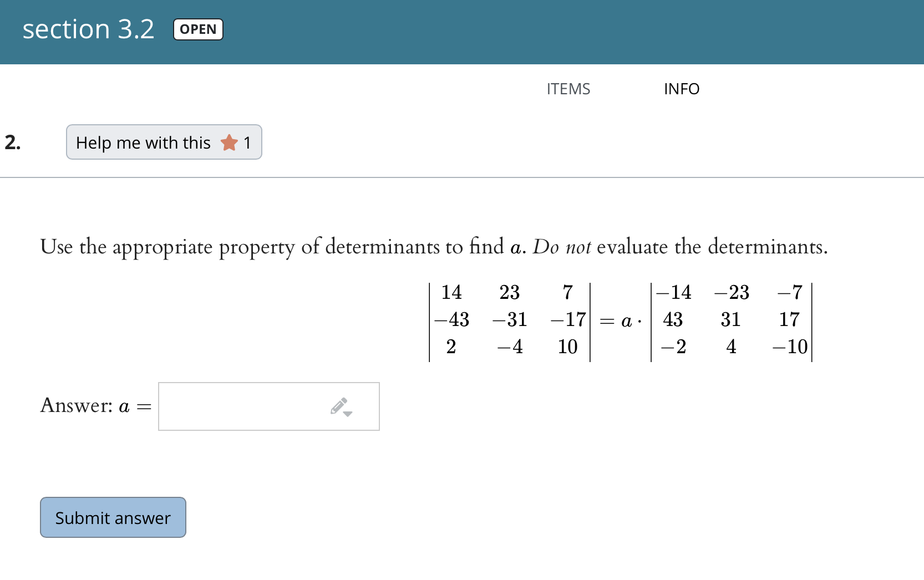Click the italic Do not instruction text

coord(562,247)
